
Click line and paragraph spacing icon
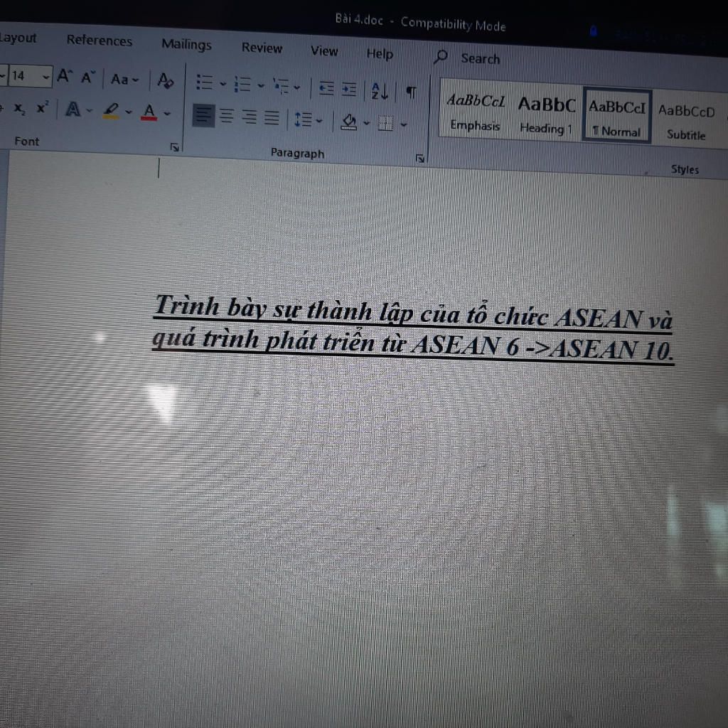coord(303,119)
